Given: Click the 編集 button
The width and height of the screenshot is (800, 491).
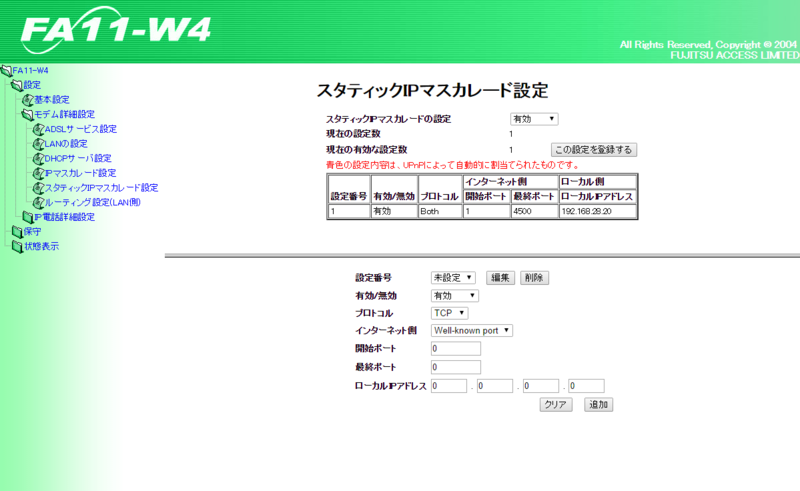Looking at the screenshot, I should [x=500, y=278].
